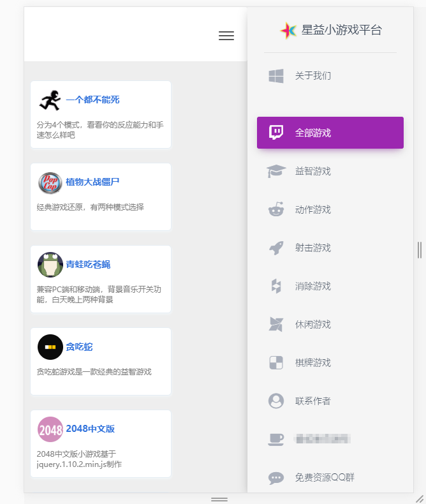426x504 pixels.
Task: Click the checkerboard icon for 棋牌游戏
Action: (x=275, y=362)
